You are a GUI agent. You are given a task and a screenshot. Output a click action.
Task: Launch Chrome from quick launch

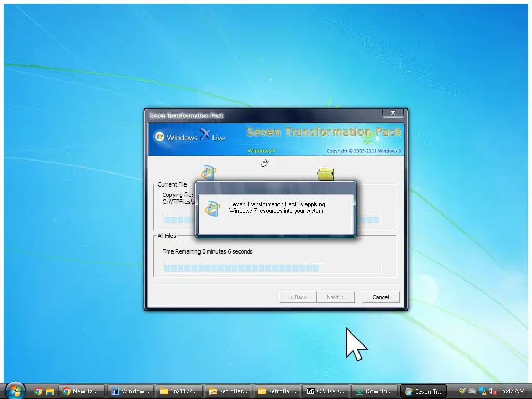click(38, 391)
